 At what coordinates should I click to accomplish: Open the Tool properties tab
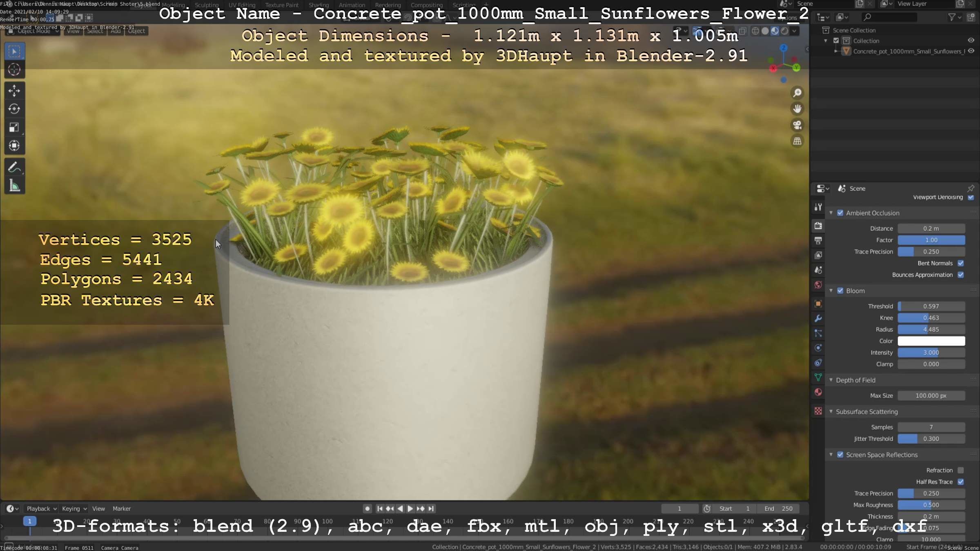(818, 207)
